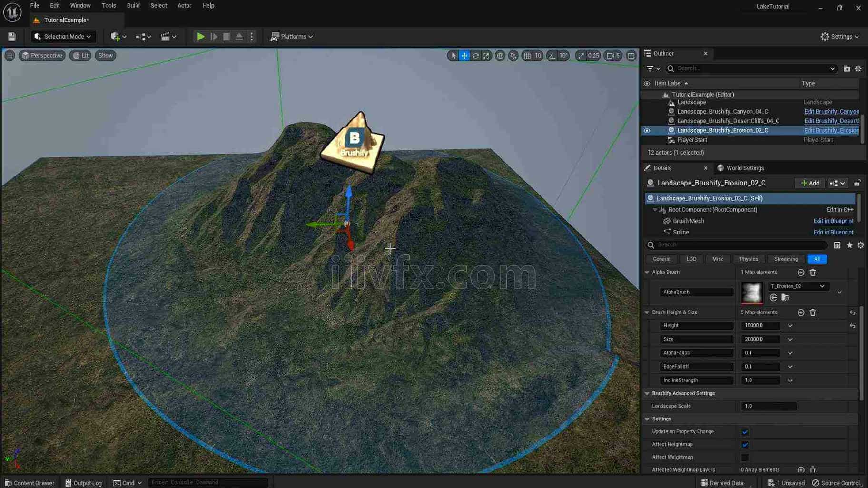Open the Blueprints toolbar menu
Screen dimensions: 868x488
click(x=143, y=37)
